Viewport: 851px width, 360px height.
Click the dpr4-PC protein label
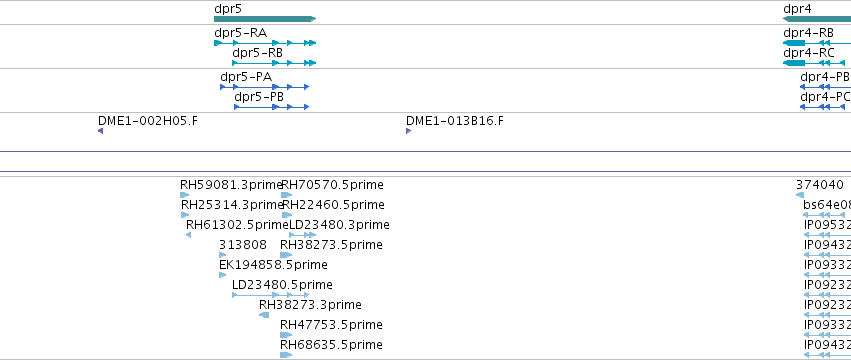click(825, 97)
